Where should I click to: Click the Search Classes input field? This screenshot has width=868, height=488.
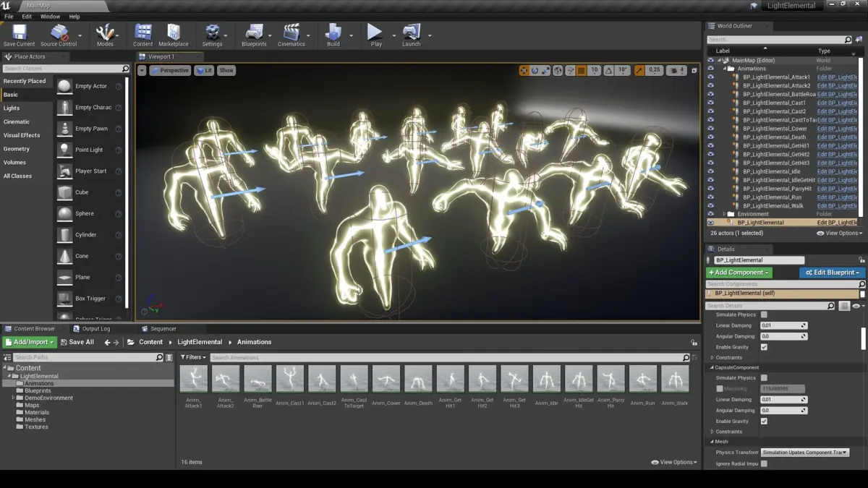[x=65, y=69]
